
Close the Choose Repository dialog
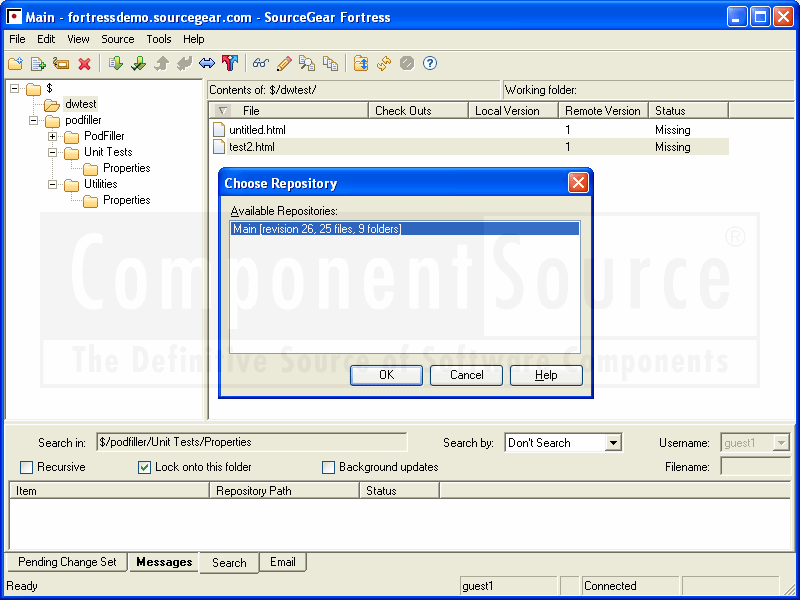tap(578, 183)
